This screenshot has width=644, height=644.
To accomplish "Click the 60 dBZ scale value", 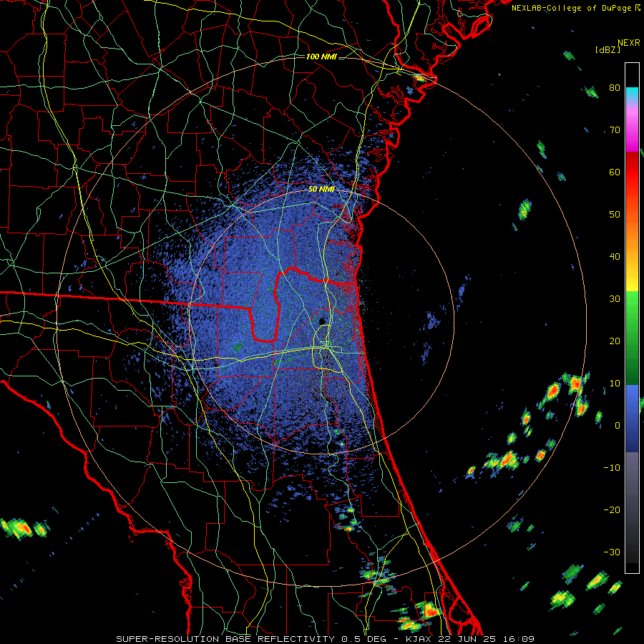I will click(615, 172).
